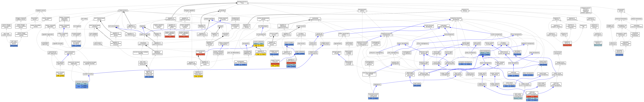Select the 'cell differentiation' node
Screen dimensions: 644x102
(263, 26)
